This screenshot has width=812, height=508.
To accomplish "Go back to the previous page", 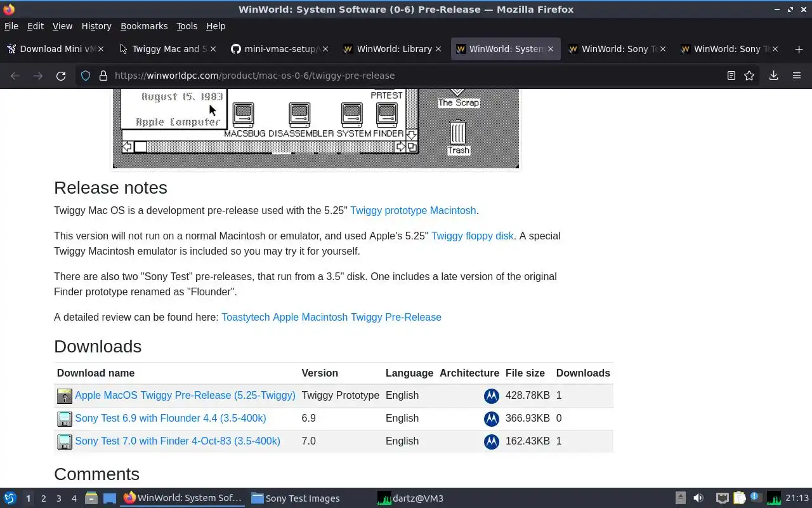I will [15, 76].
